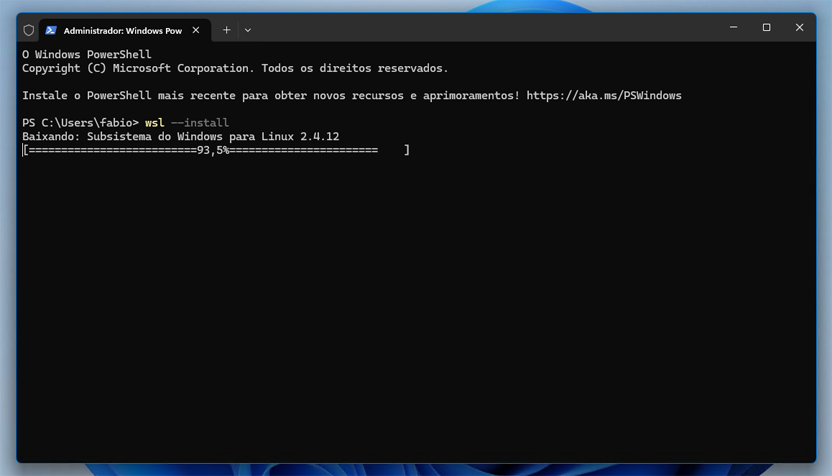Click the administrator shield icon in title bar
Image resolution: width=832 pixels, height=476 pixels.
29,30
